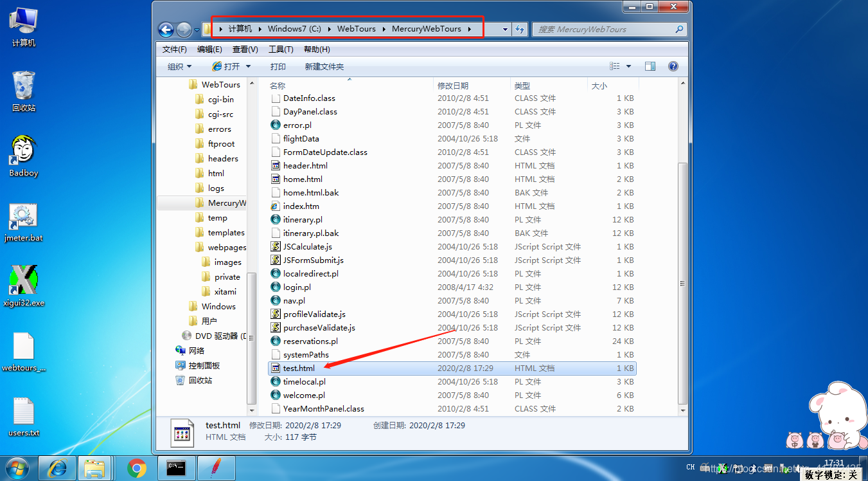Open recent pages dropdown near Forward button
This screenshot has width=868, height=481.
click(x=197, y=30)
